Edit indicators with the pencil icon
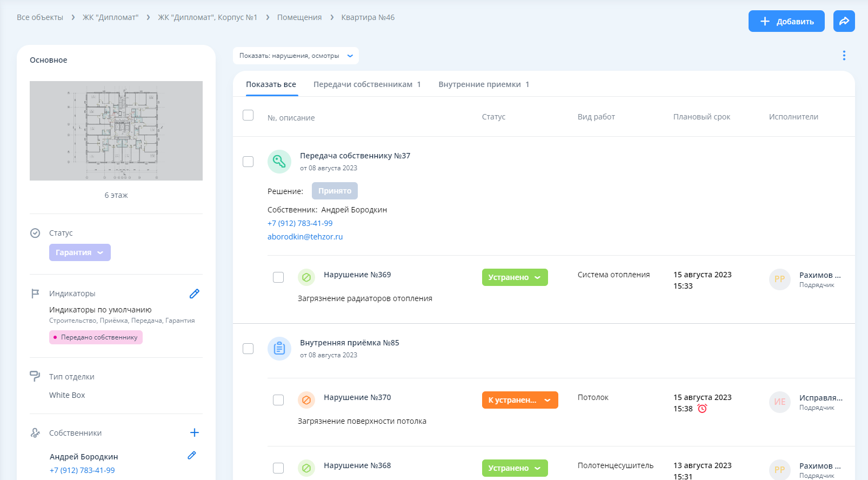This screenshot has width=868, height=480. click(x=195, y=294)
